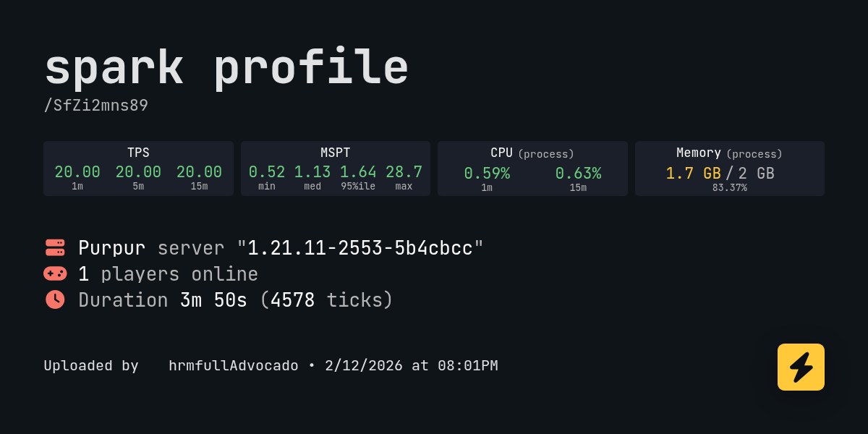Click the uploader name hrmfullAdvocado
The image size is (868, 434).
pos(233,366)
